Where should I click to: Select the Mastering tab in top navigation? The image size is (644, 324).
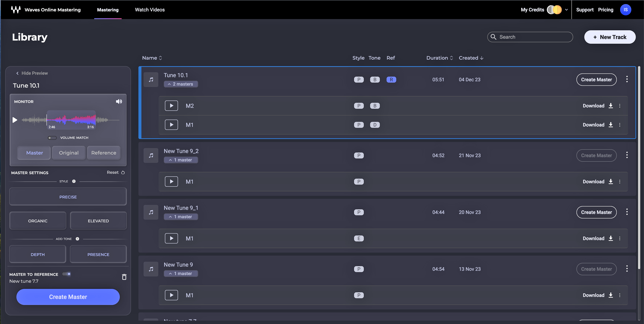coord(108,10)
